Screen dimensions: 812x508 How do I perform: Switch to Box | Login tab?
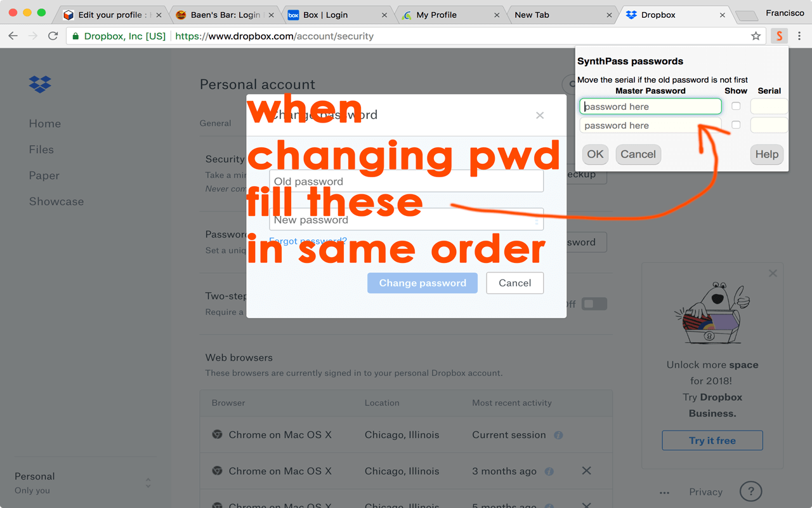339,15
